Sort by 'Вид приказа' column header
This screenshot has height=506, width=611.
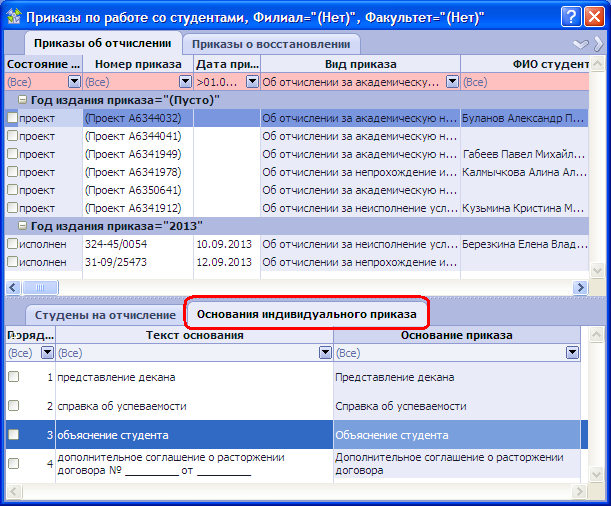coord(360,63)
